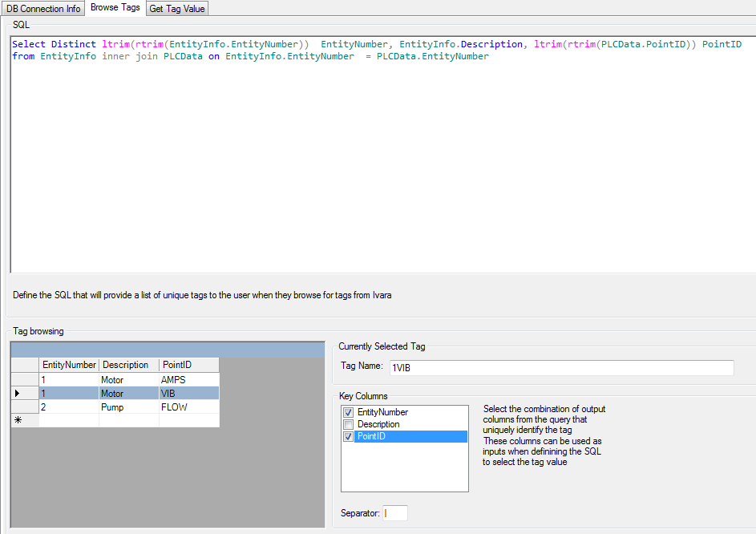Click the PointID column header in grid

[188, 365]
